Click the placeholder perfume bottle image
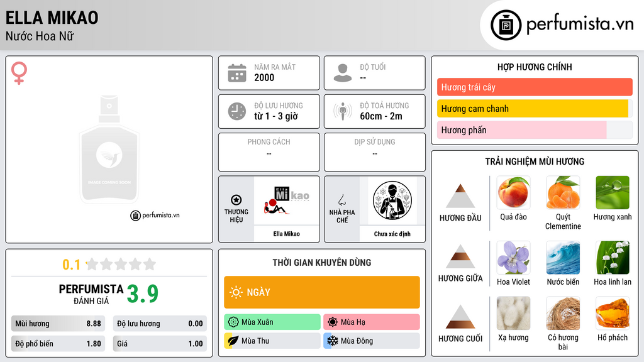This screenshot has height=362, width=644. (x=109, y=150)
